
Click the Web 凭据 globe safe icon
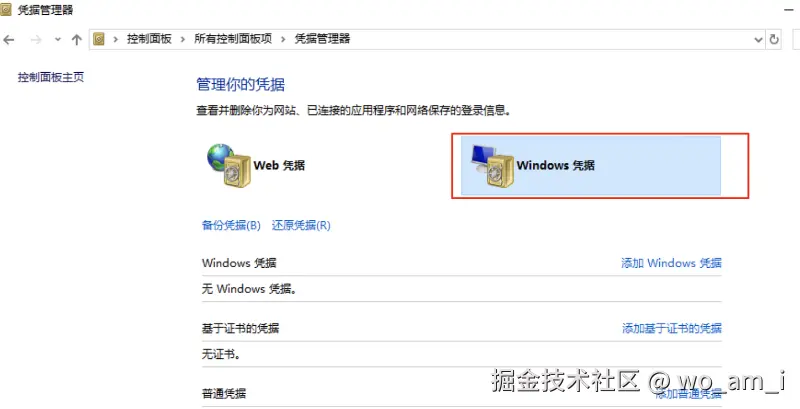(x=229, y=165)
